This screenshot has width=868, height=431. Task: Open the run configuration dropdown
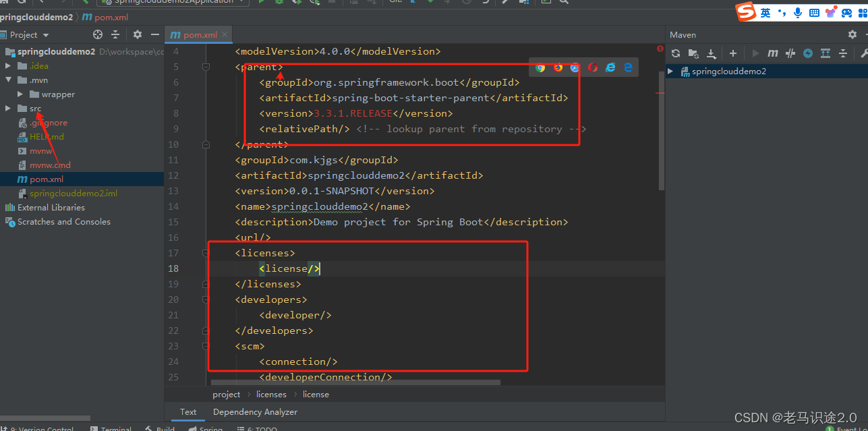click(173, 2)
